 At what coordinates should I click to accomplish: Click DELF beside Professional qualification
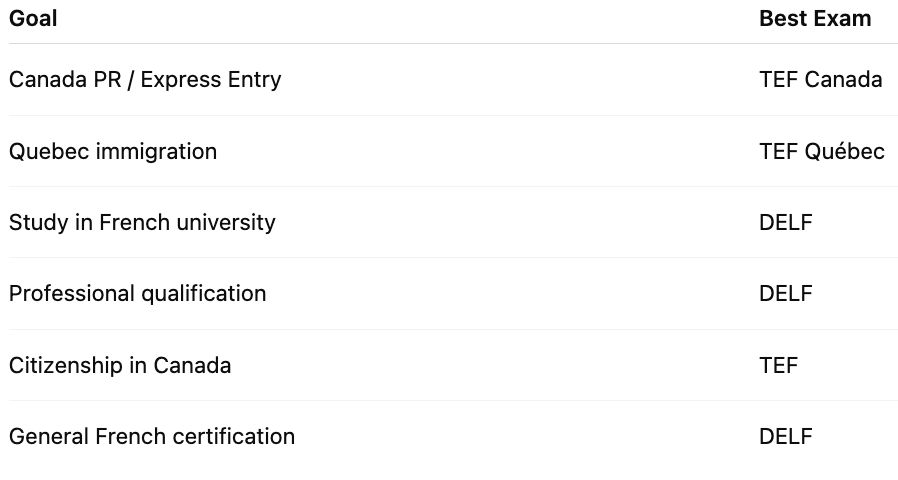(x=786, y=293)
